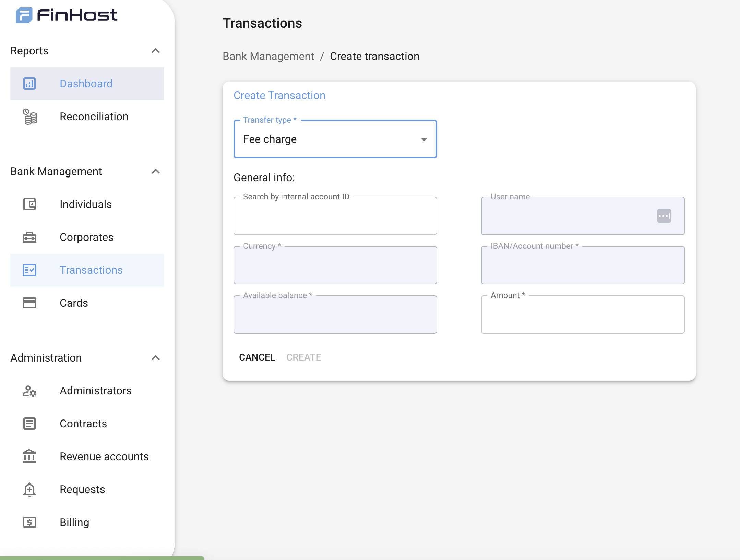
Task: Click the Administrators user-gear icon
Action: (x=29, y=391)
